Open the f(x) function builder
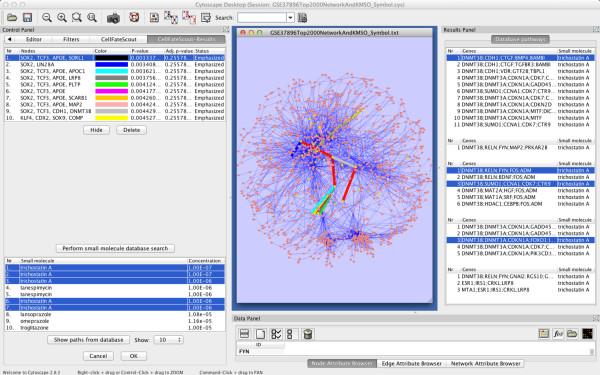Viewport: 600px width, 375px height. pos(558,334)
